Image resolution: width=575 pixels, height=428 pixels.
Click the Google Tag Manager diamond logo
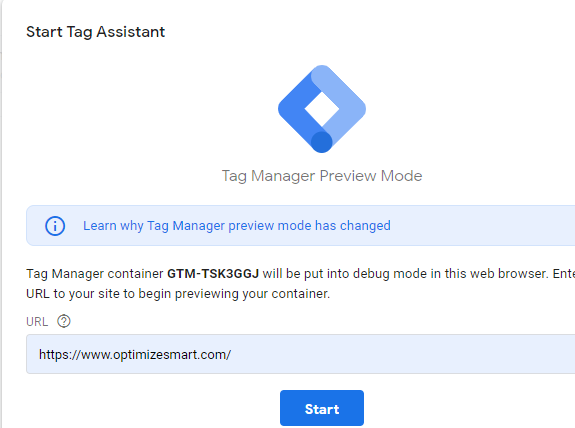[x=322, y=109]
